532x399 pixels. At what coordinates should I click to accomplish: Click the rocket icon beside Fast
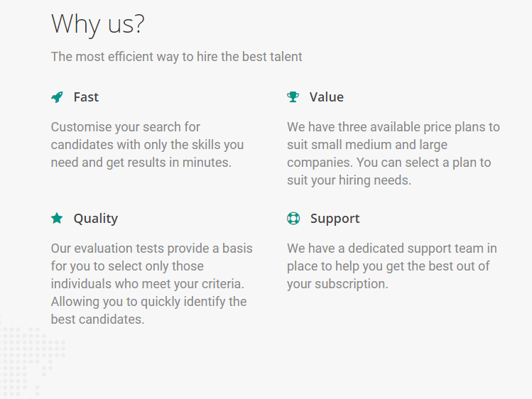(x=57, y=97)
